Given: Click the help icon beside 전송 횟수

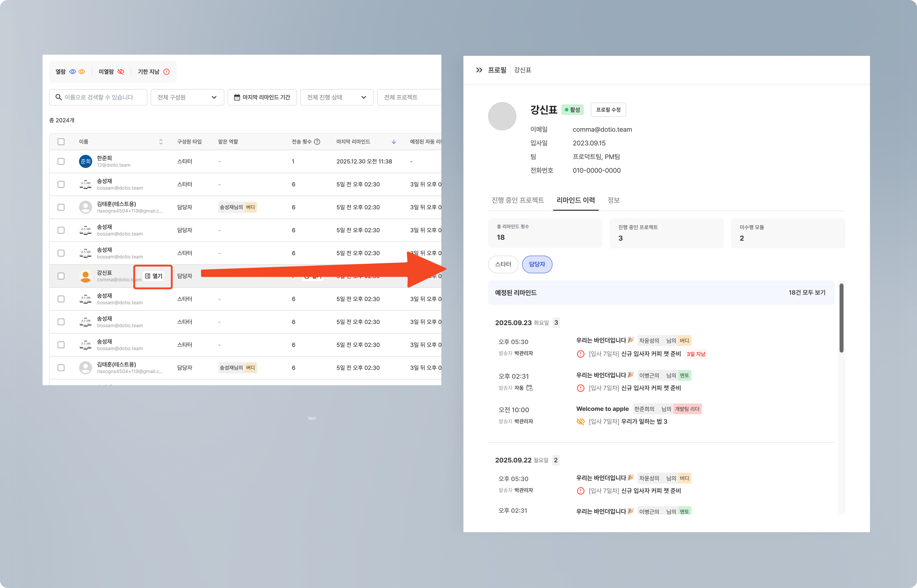Looking at the screenshot, I should pos(317,142).
